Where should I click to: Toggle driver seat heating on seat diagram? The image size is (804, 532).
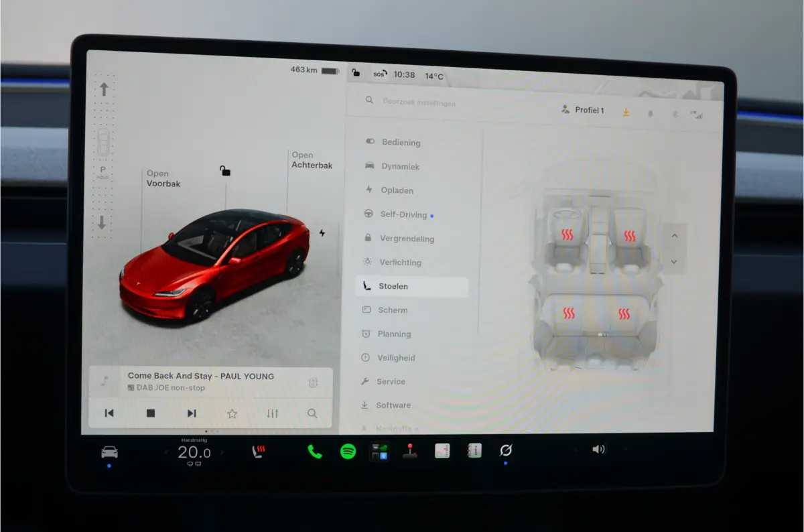pos(567,235)
